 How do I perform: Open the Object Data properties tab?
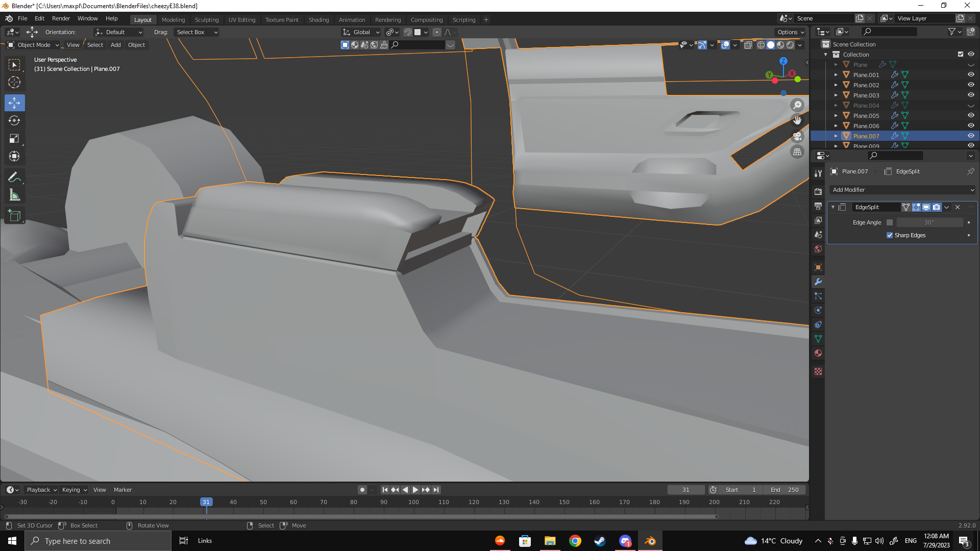pyautogui.click(x=818, y=339)
